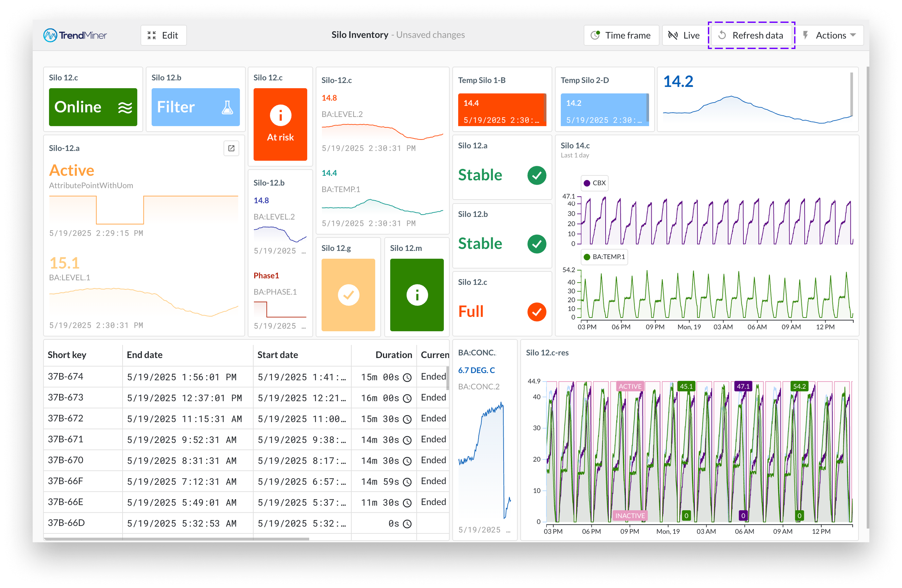Click the green check beside Silo 12.b Stable
The width and height of the screenshot is (902, 588).
(536, 244)
